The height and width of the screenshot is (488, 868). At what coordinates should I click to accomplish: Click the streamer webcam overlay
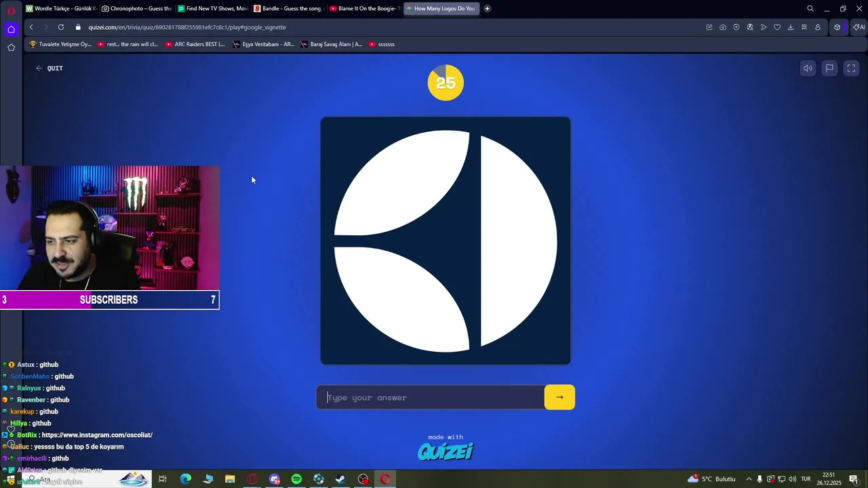109,228
